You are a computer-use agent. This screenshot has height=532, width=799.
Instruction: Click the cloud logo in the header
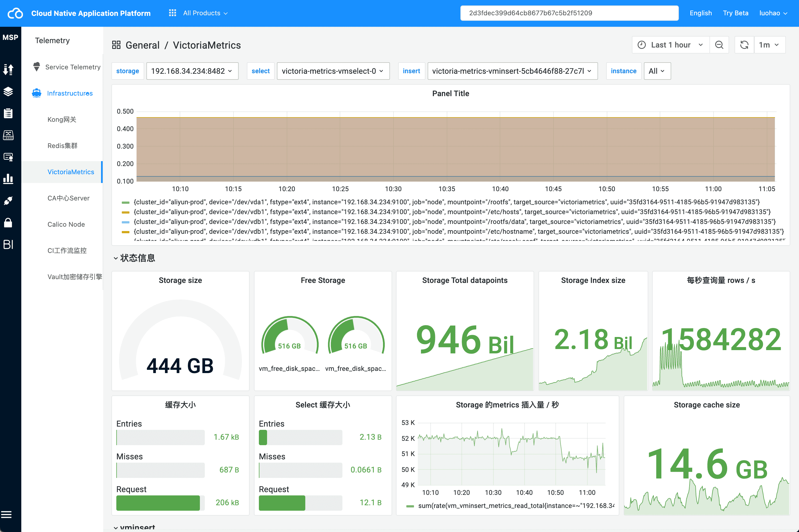(15, 13)
